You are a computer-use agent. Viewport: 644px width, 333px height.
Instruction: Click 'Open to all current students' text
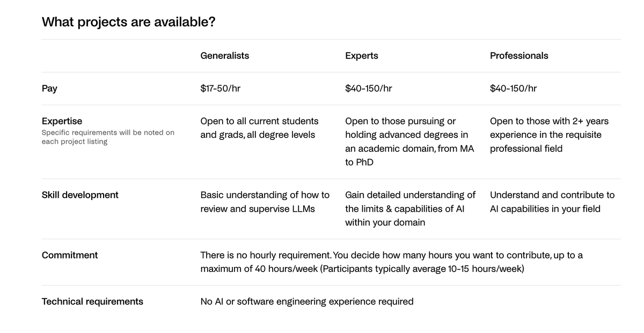tap(259, 121)
